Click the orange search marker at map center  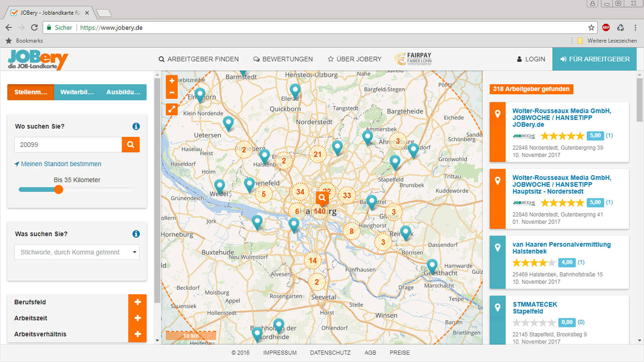pyautogui.click(x=322, y=198)
